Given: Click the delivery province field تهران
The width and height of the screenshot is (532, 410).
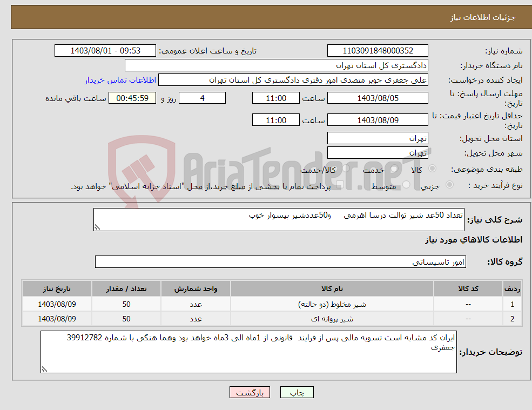Looking at the screenshot, I should click(x=378, y=138).
